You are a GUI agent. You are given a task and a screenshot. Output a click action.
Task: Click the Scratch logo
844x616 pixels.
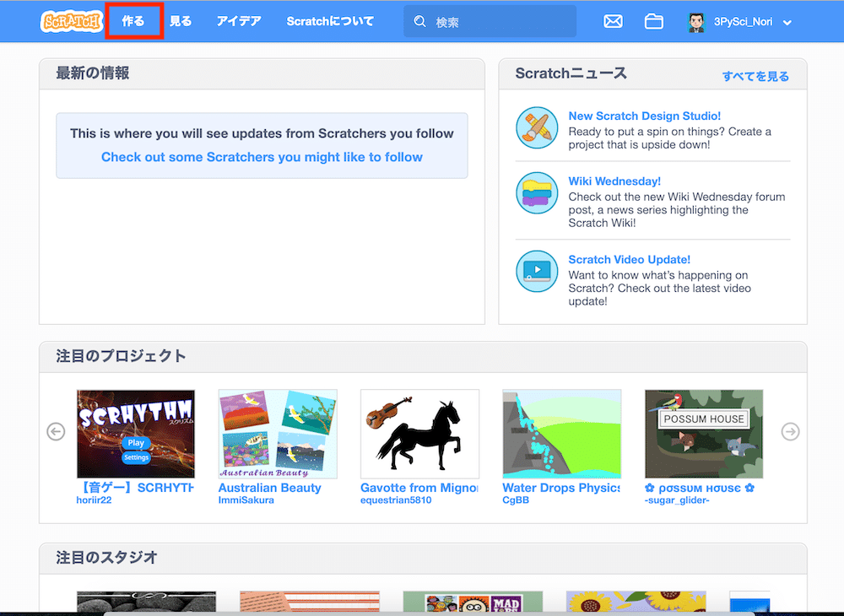tap(71, 22)
